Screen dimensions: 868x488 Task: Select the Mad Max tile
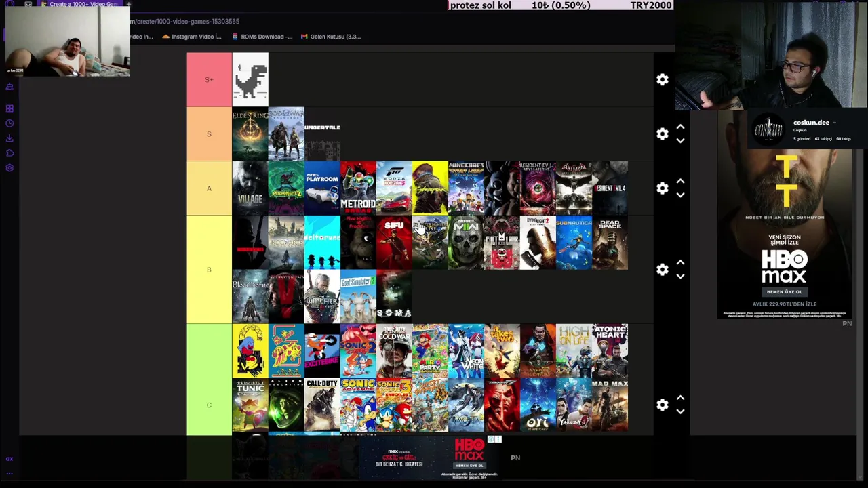(610, 405)
